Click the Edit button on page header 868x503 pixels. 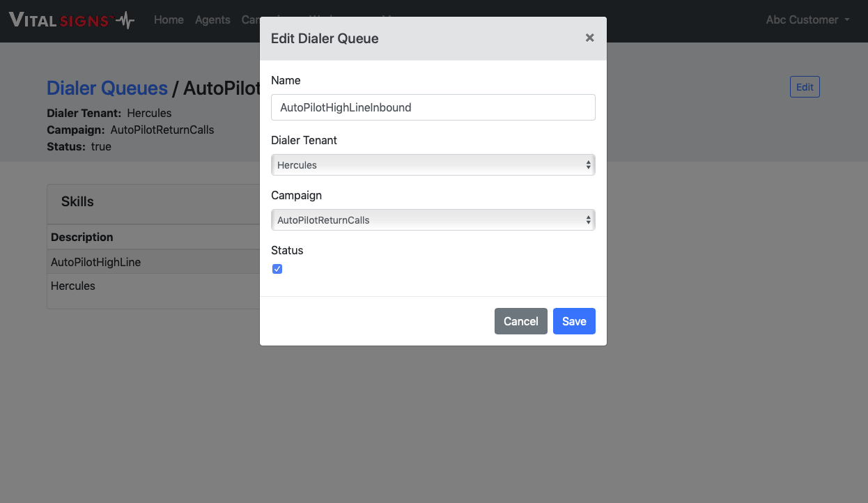[x=804, y=87]
